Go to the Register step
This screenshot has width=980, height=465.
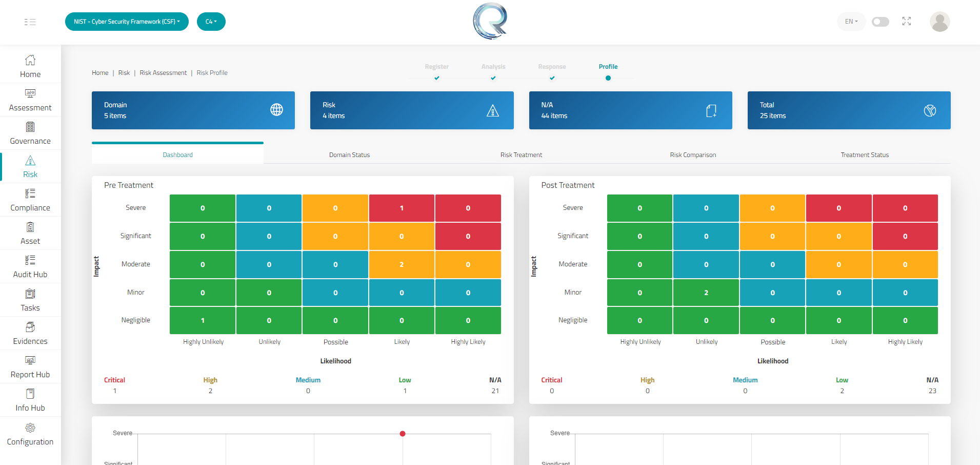click(436, 67)
